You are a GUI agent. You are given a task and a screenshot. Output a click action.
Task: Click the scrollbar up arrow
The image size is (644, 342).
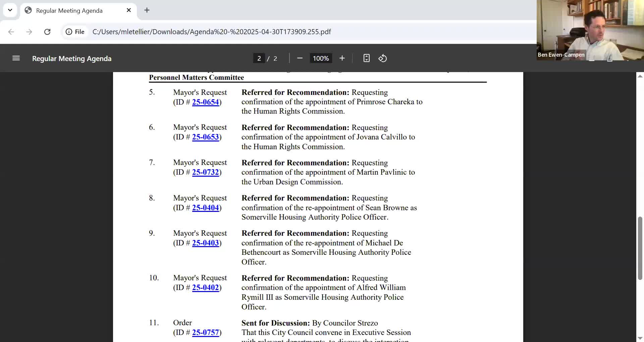(640, 76)
